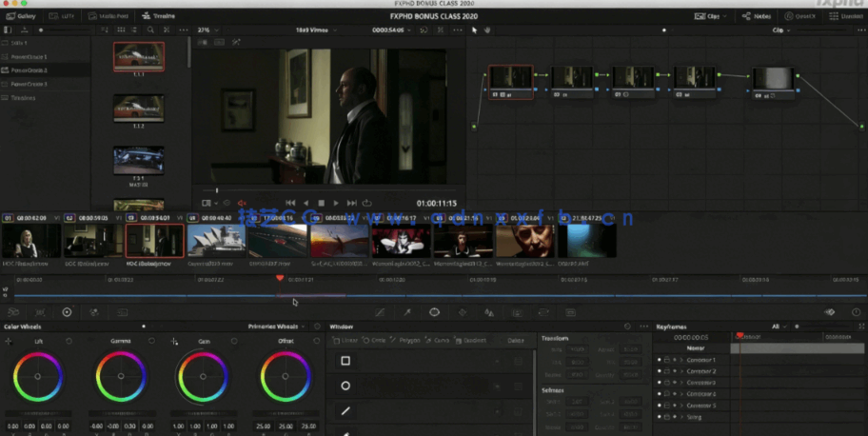868x436 pixels.
Task: Open the Power Window palette
Action: 435,312
